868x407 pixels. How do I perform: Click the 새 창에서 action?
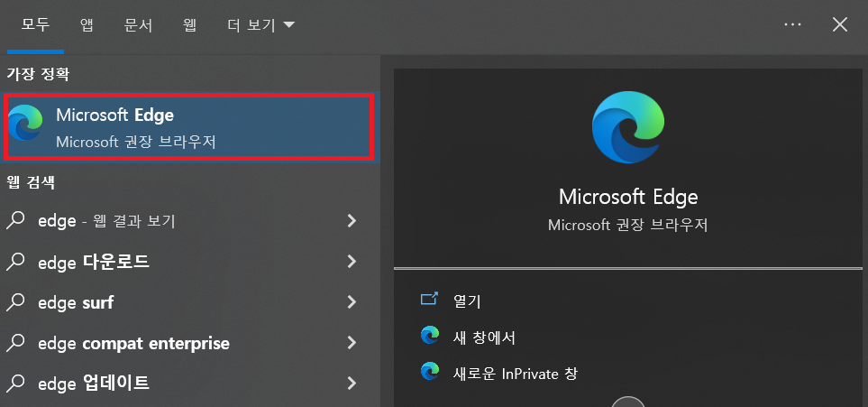484,338
